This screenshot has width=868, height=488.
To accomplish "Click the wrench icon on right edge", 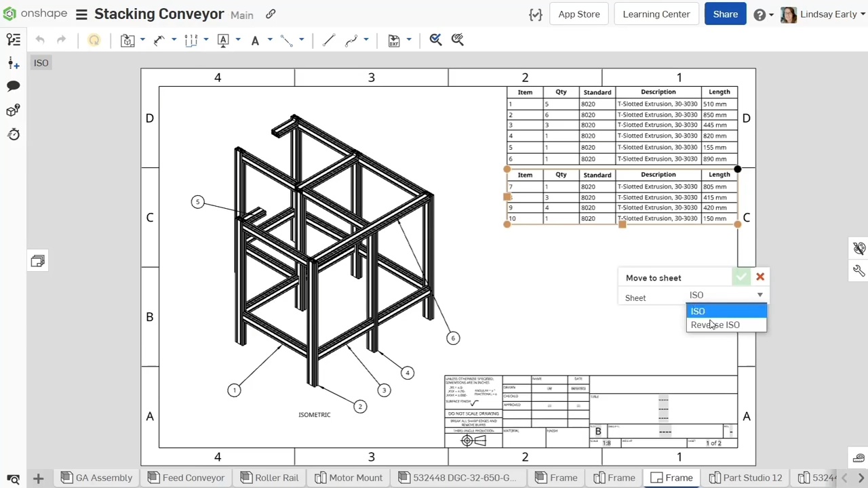I will pyautogui.click(x=859, y=271).
